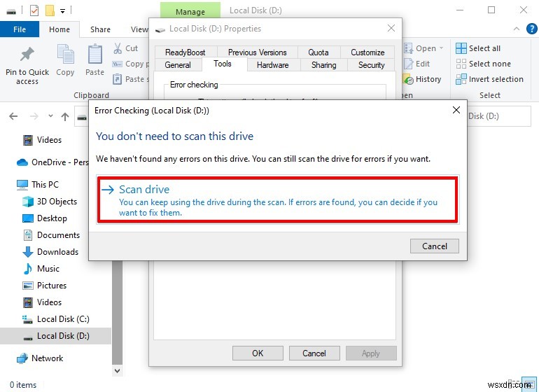Select Music in navigation pane
The width and height of the screenshot is (539, 392).
pyautogui.click(x=41, y=269)
